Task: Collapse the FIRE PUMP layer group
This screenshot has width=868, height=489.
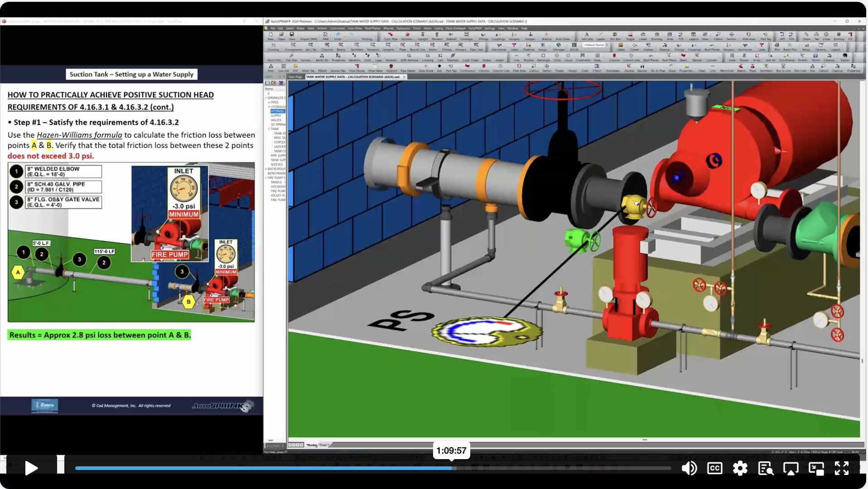Action: [x=266, y=178]
